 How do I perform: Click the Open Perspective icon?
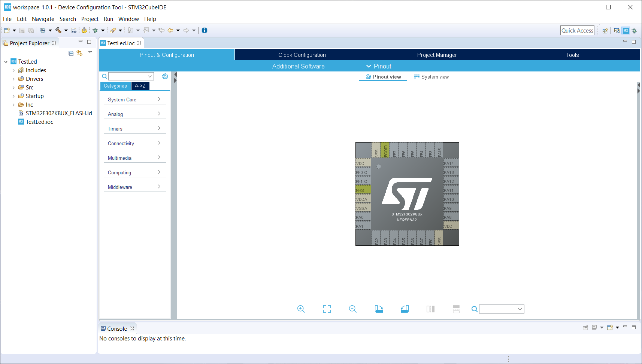605,31
